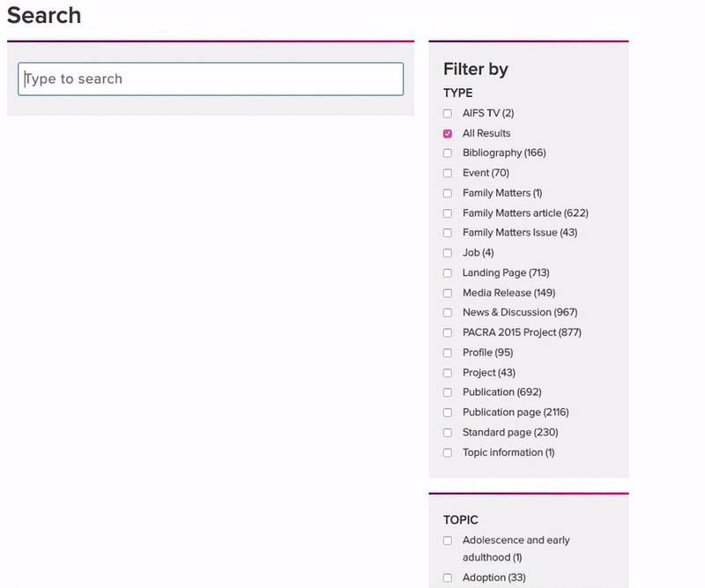This screenshot has height=588, width=705.
Task: Tick the Family Matters (1) checkbox
Action: pyautogui.click(x=448, y=193)
